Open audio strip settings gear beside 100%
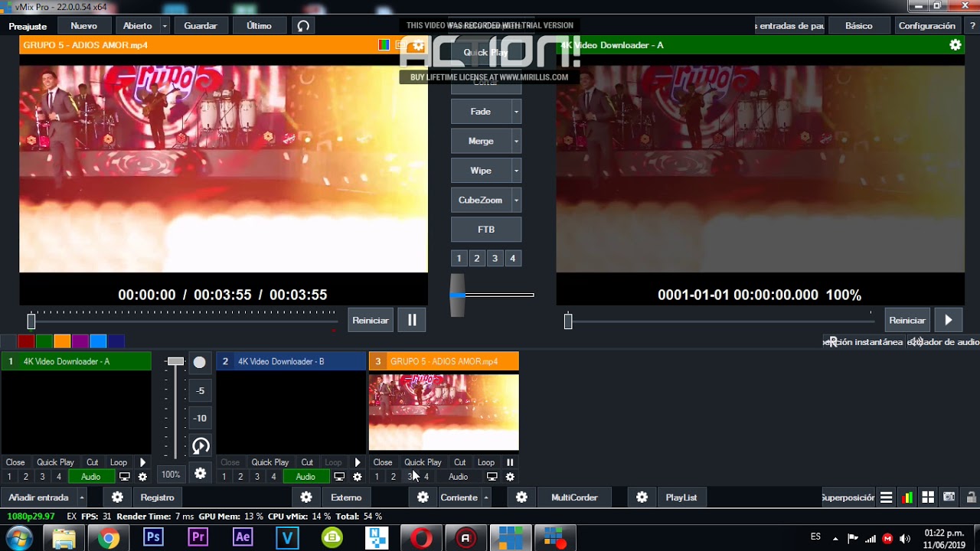The width and height of the screenshot is (980, 551). [201, 474]
